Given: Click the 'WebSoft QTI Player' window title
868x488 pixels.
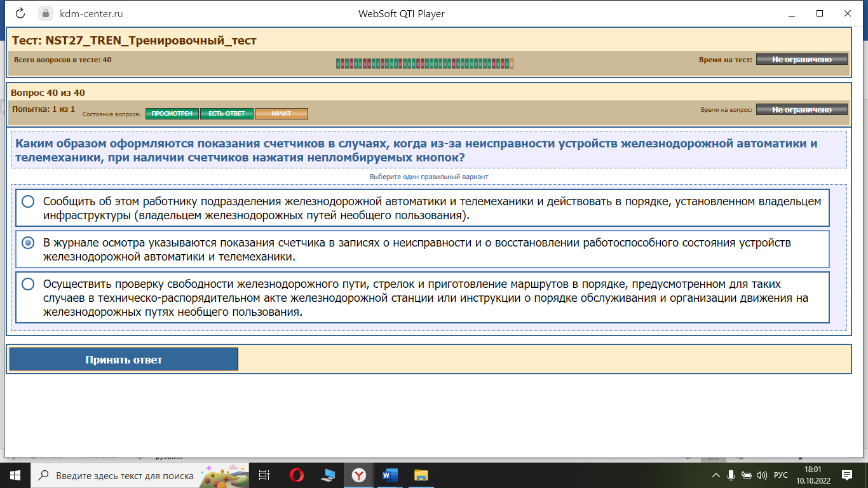Looking at the screenshot, I should coord(402,13).
